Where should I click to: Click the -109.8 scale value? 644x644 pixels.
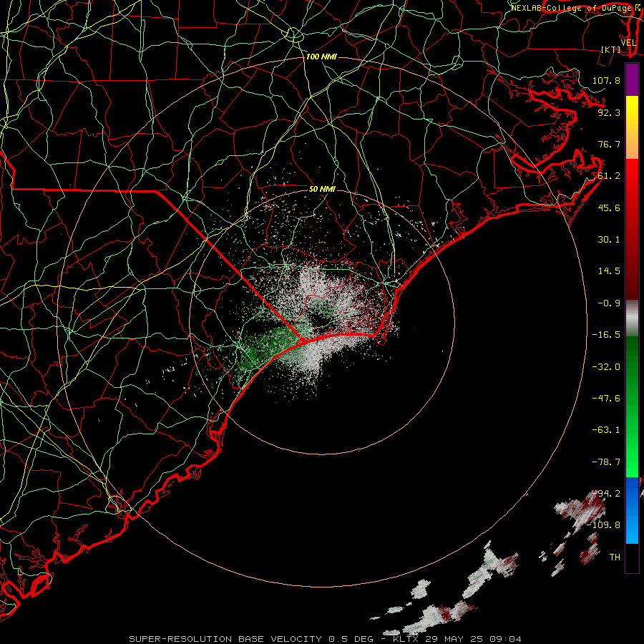click(x=604, y=525)
